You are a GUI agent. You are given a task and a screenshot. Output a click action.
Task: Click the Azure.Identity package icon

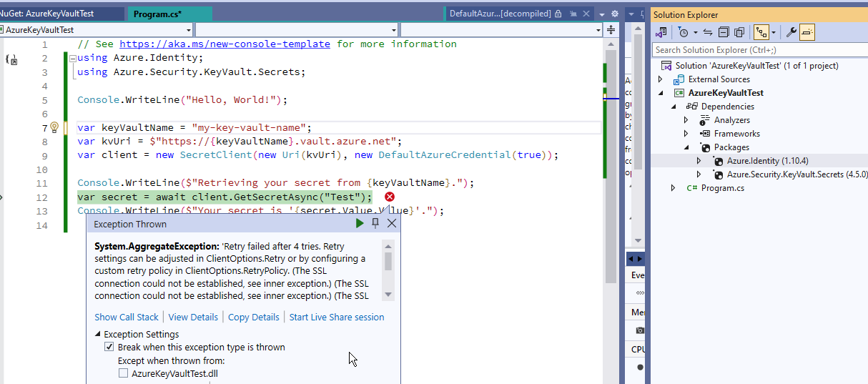pos(719,161)
